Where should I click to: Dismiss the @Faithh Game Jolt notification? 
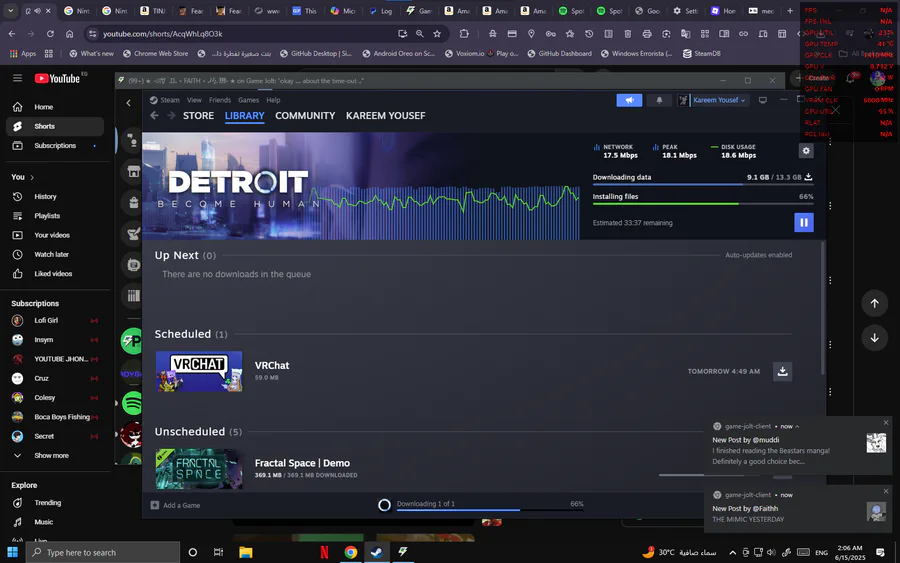point(886,491)
